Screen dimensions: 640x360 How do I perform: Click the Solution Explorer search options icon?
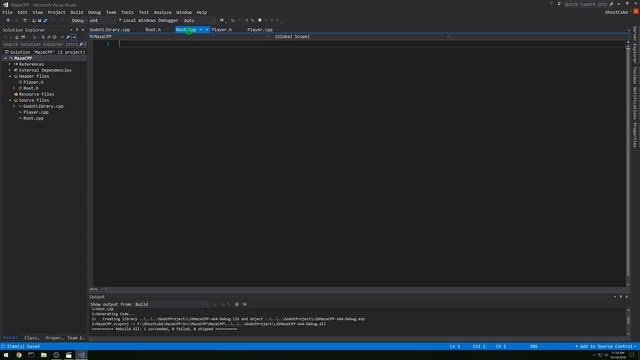[82, 44]
